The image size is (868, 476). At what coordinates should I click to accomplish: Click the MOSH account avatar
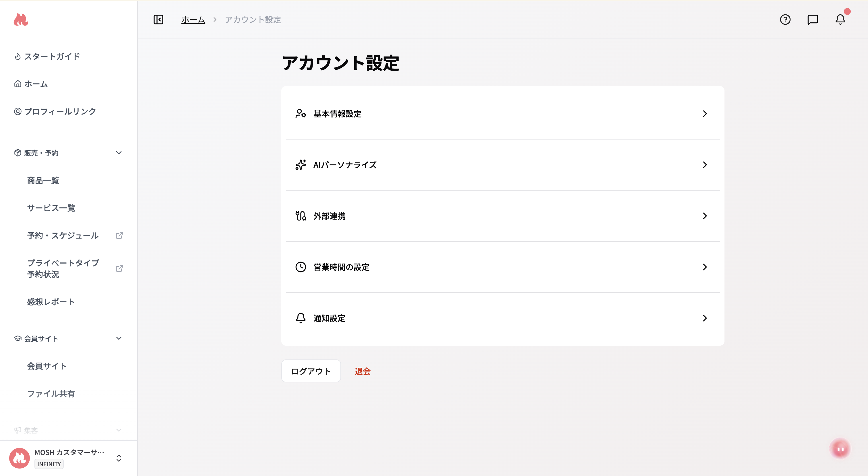pos(20,458)
